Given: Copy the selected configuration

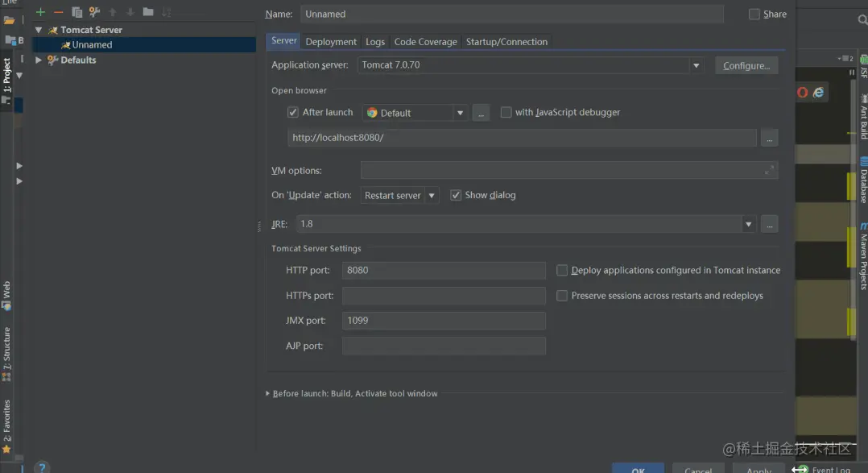Looking at the screenshot, I should click(x=77, y=12).
